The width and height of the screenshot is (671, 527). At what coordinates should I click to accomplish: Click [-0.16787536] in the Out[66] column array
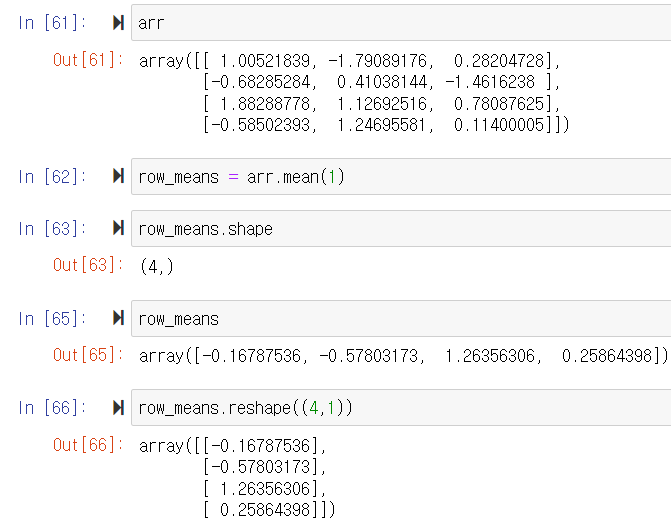click(261, 446)
